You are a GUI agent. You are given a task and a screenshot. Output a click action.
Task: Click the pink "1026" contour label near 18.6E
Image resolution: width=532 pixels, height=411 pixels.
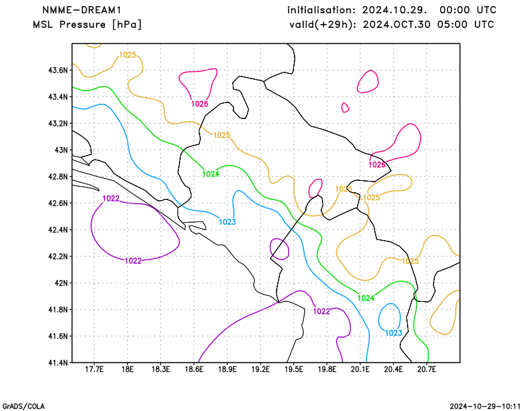click(199, 104)
